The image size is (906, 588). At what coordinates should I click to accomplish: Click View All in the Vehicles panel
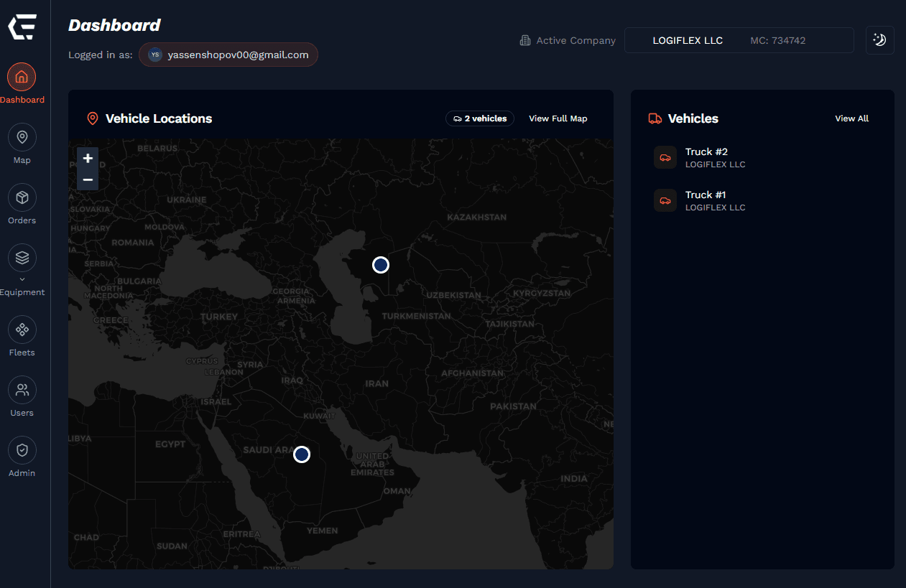coord(851,118)
